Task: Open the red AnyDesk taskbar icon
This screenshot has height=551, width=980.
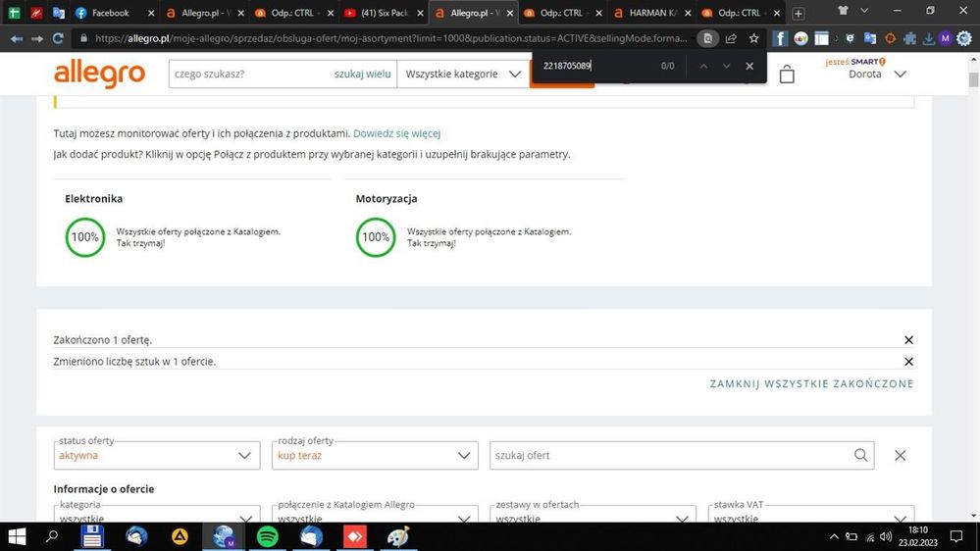Action: pos(355,536)
